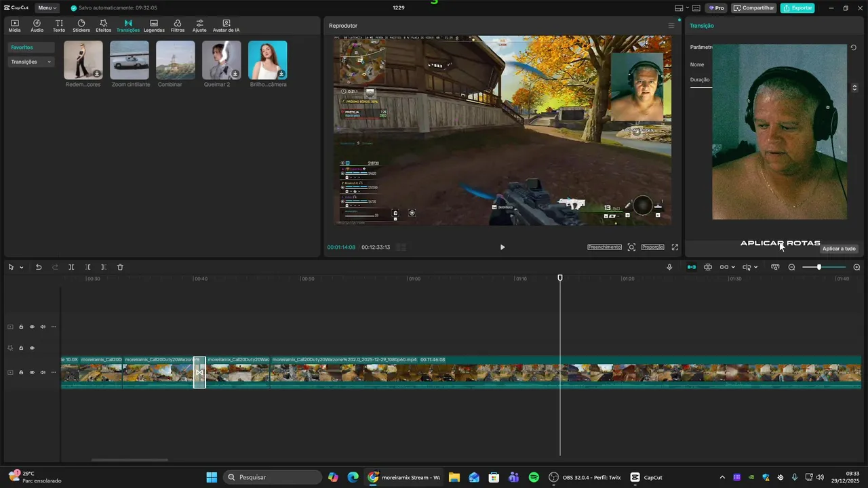Viewport: 868px width, 488px height.
Task: Toggle auto snapping in the timeline
Action: point(708,267)
